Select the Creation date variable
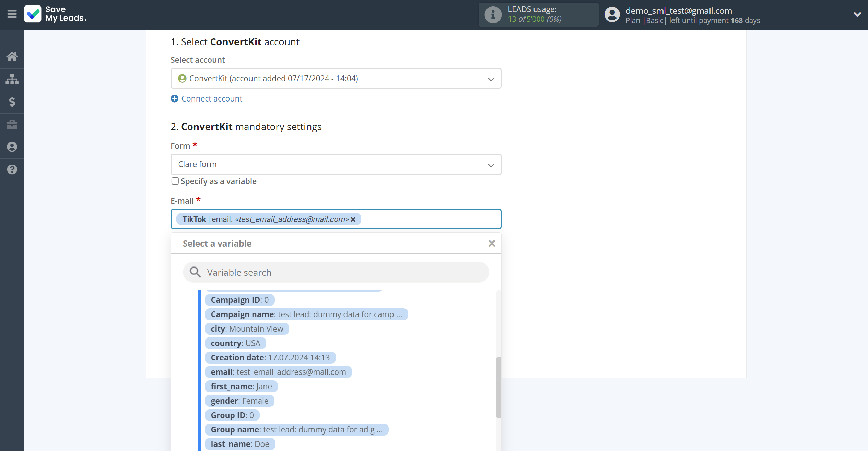Screen dimensions: 868x451 tap(270, 358)
